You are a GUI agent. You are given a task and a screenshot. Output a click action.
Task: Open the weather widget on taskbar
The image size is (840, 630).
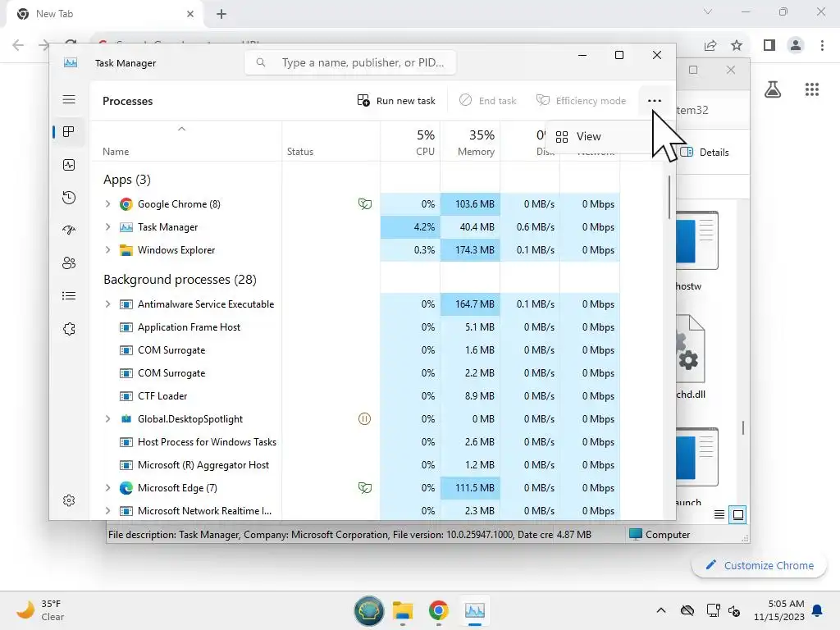pyautogui.click(x=40, y=610)
